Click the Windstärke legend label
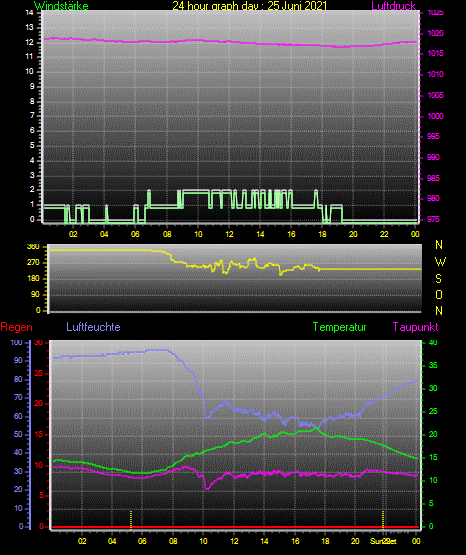Screen dimensions: 466x555 61,6
